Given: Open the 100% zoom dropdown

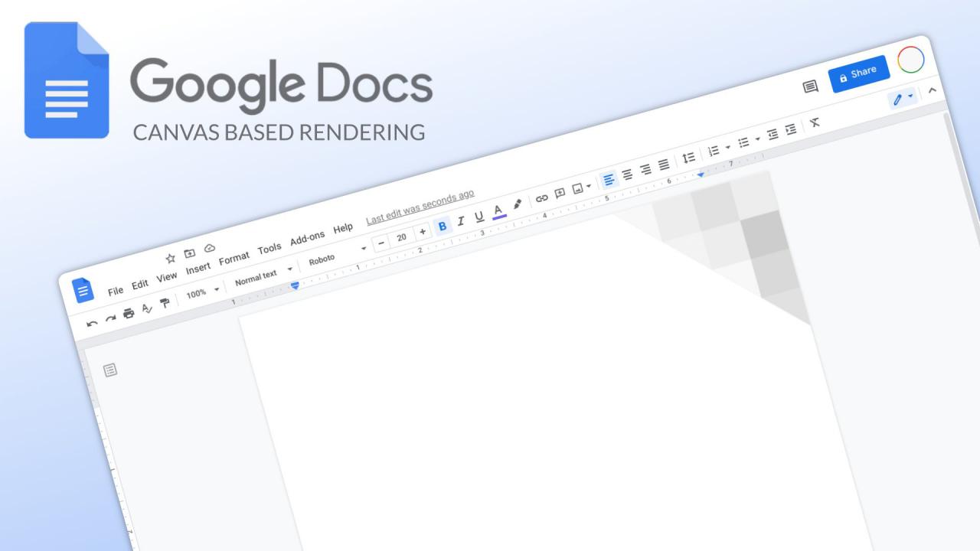Looking at the screenshot, I should [x=204, y=291].
